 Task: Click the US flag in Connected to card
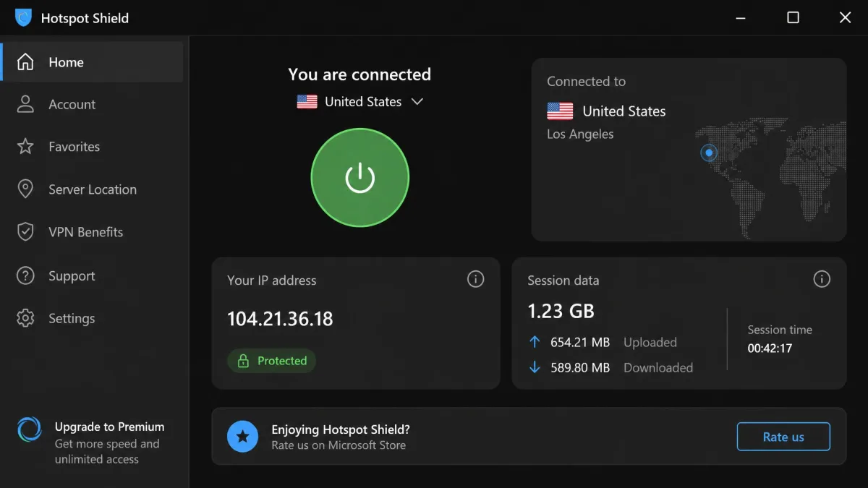(x=560, y=111)
